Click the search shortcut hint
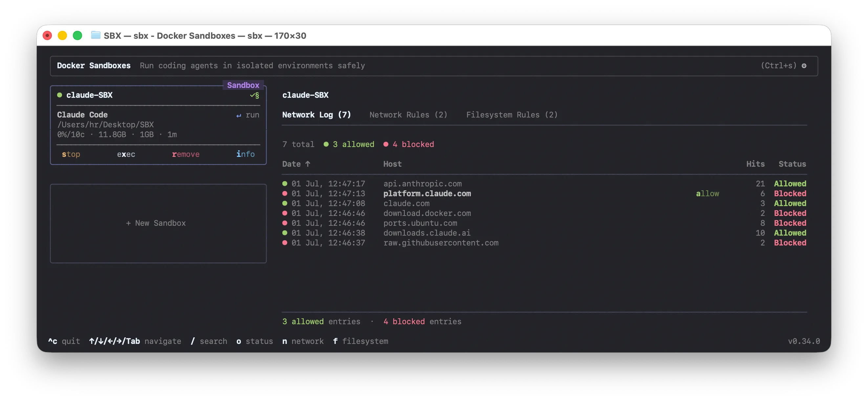This screenshot has height=401, width=868. [x=209, y=341]
